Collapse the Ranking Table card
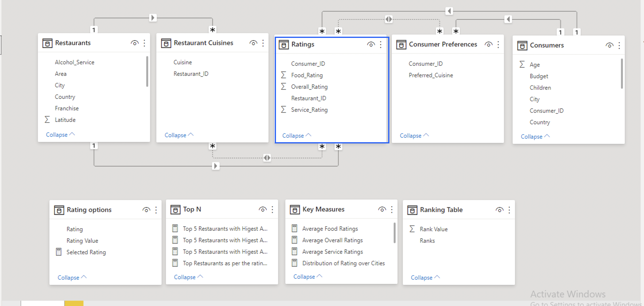The image size is (644, 306). pyautogui.click(x=425, y=278)
